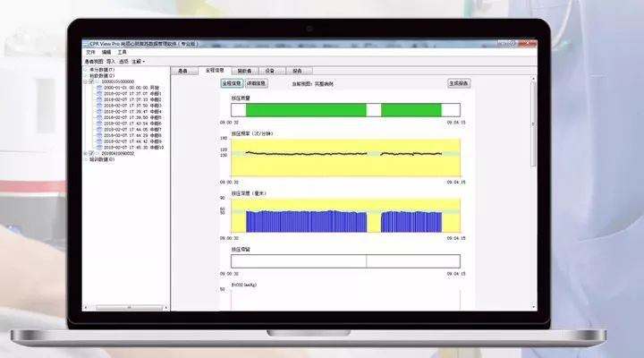Click the record icon for the 17:37:33 entry
Screen dimensions: 644x358
(x=99, y=99)
